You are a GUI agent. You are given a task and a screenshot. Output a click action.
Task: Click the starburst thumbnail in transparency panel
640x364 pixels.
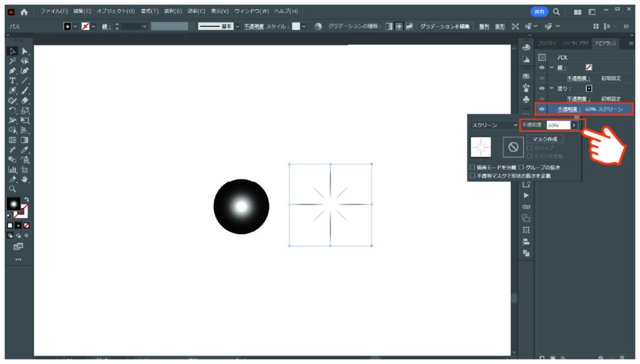coord(481,147)
